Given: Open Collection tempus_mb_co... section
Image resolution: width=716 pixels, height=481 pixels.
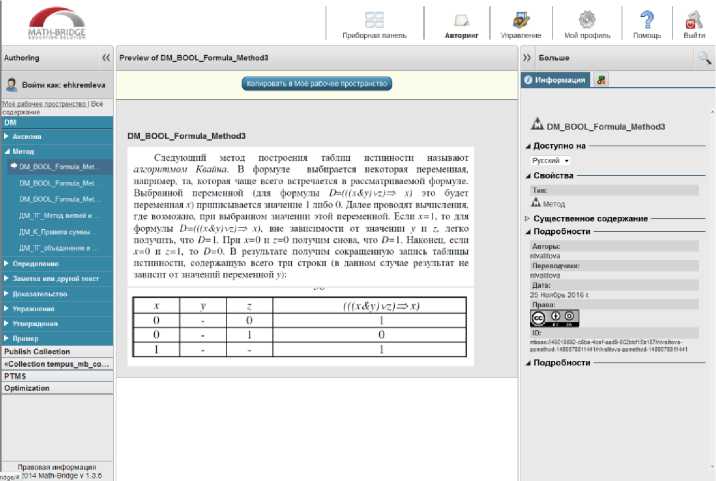Looking at the screenshot, I should coord(57,364).
